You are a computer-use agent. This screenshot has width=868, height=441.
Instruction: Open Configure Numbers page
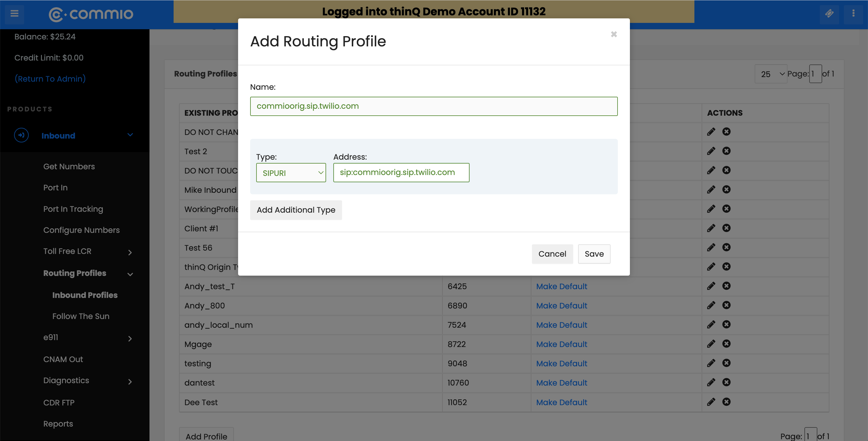tap(82, 230)
